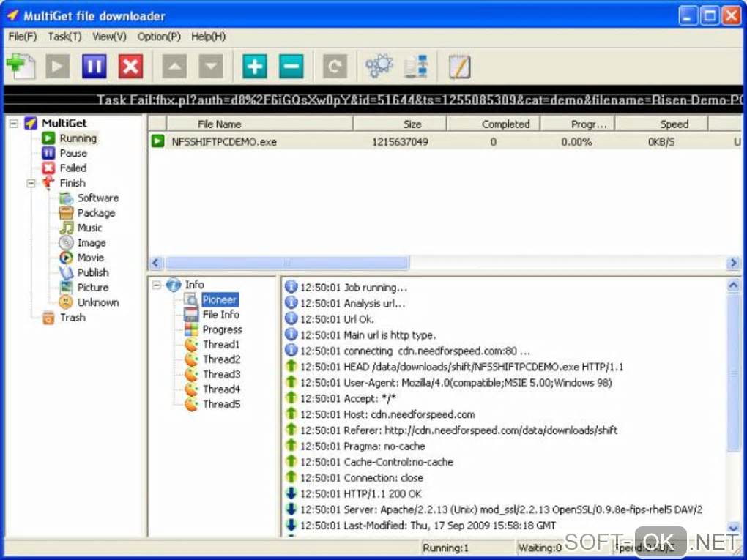Screen dimensions: 747x560
Task: Select the Pause category
Action: 73,153
